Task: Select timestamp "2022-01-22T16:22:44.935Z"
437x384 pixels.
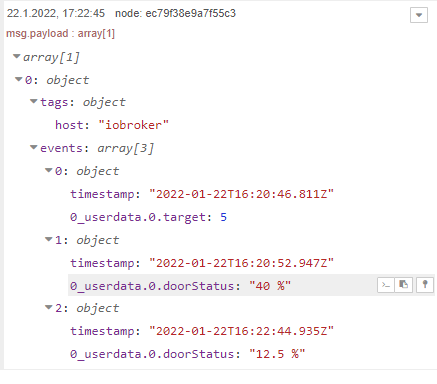Action: point(241,331)
